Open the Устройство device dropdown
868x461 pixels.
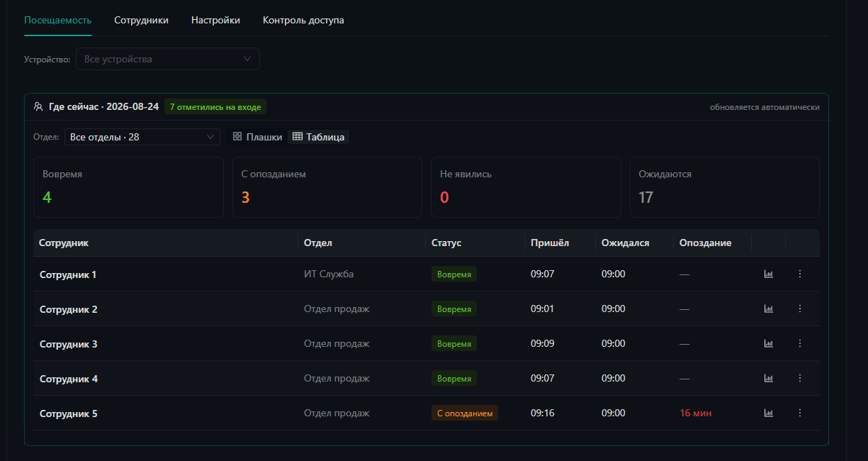coord(168,59)
